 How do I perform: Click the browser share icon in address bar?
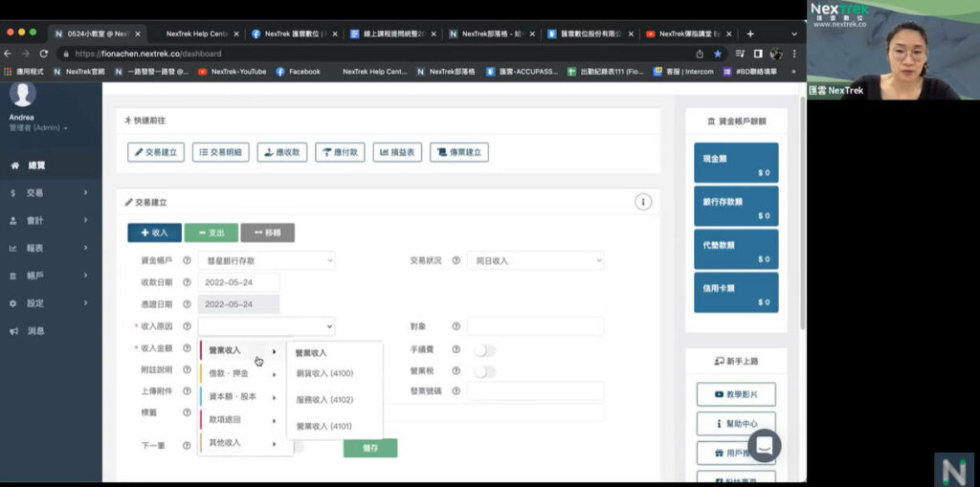coord(700,54)
